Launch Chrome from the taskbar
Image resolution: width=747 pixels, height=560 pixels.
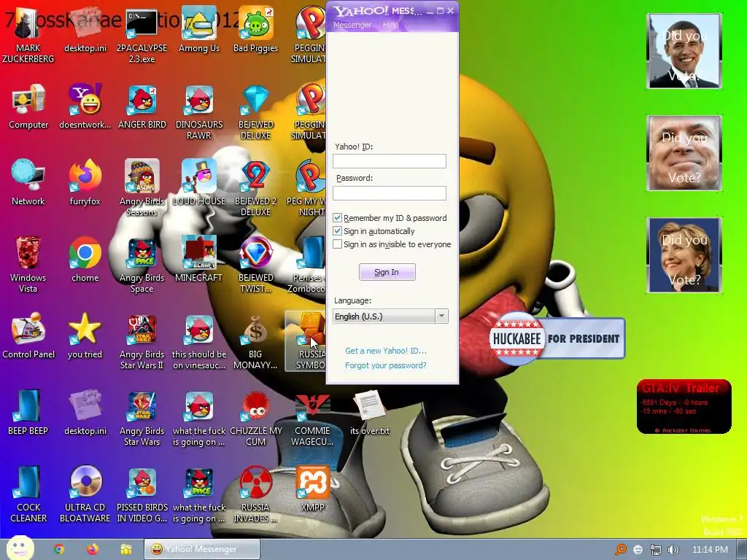pos(59,549)
